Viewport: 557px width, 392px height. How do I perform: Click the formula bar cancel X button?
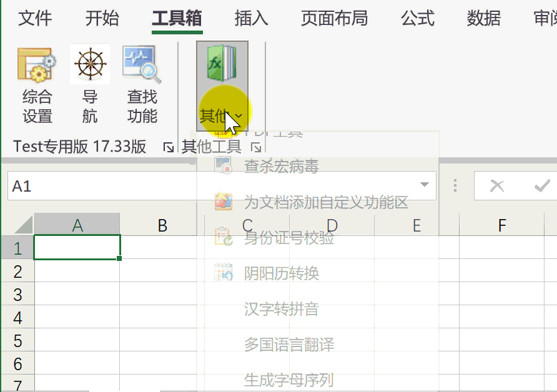pos(497,186)
